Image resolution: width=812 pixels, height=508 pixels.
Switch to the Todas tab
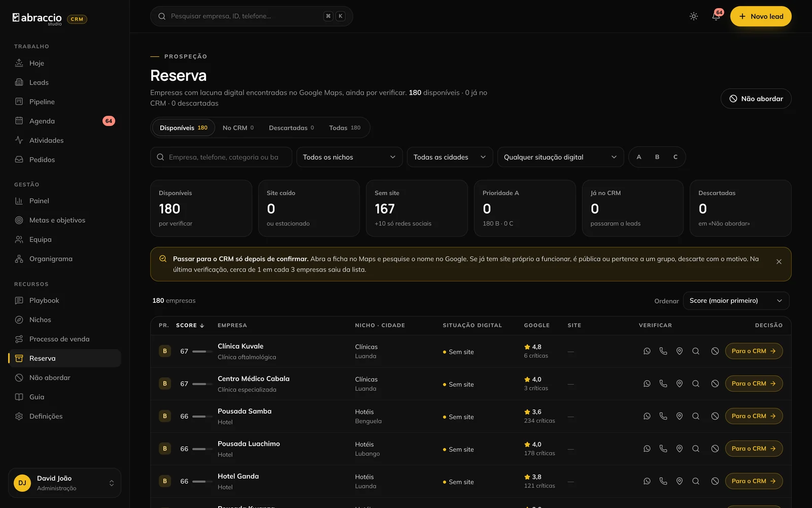click(345, 128)
